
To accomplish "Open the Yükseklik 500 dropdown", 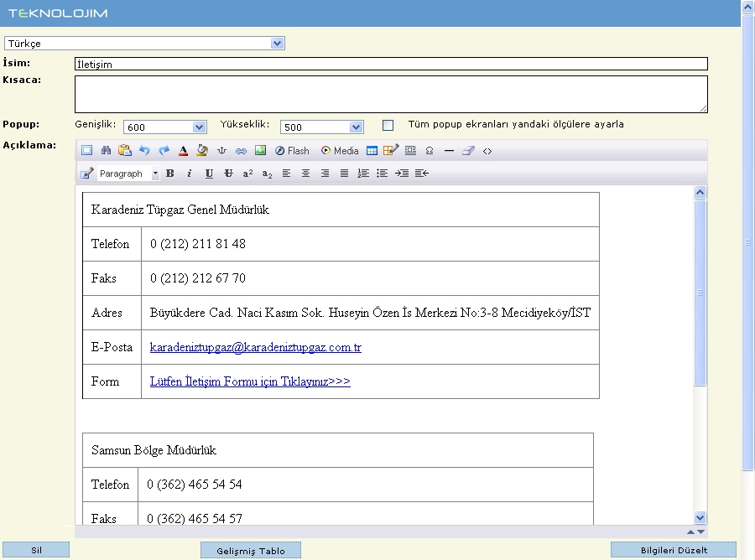I will [x=321, y=127].
